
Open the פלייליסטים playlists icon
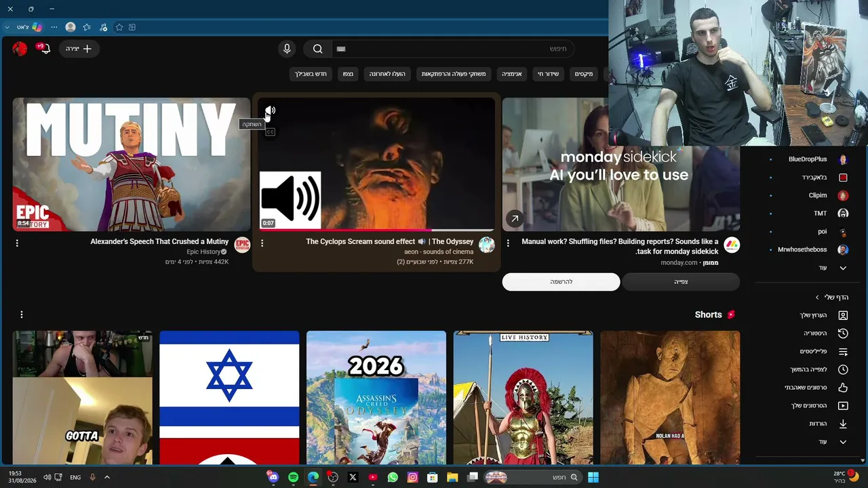[843, 352]
